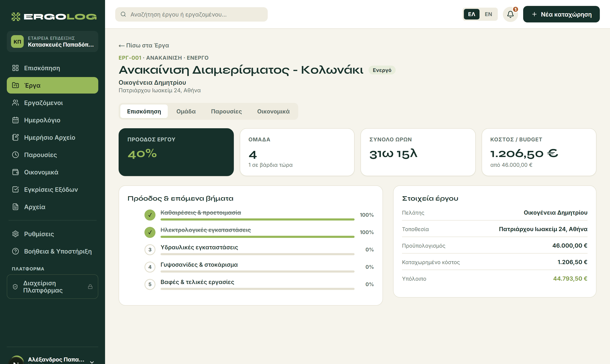This screenshot has height=364, width=610.
Task: Click step 5 circle for Βαφές & τελικές εργασίες
Action: (150, 284)
